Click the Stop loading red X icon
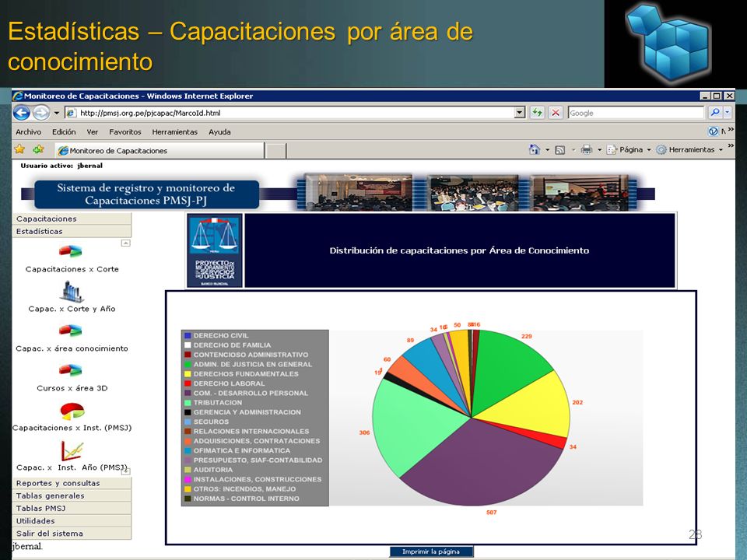The image size is (747, 560). [x=556, y=113]
